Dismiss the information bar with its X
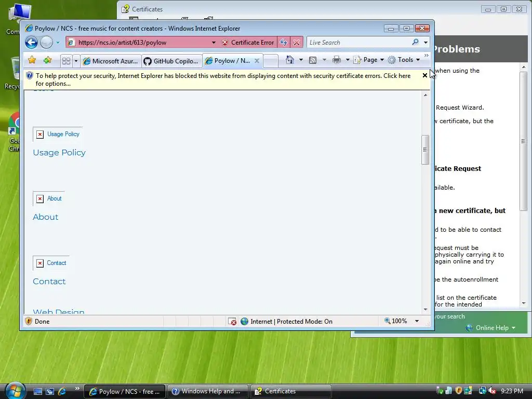The image size is (532, 399). [425, 75]
